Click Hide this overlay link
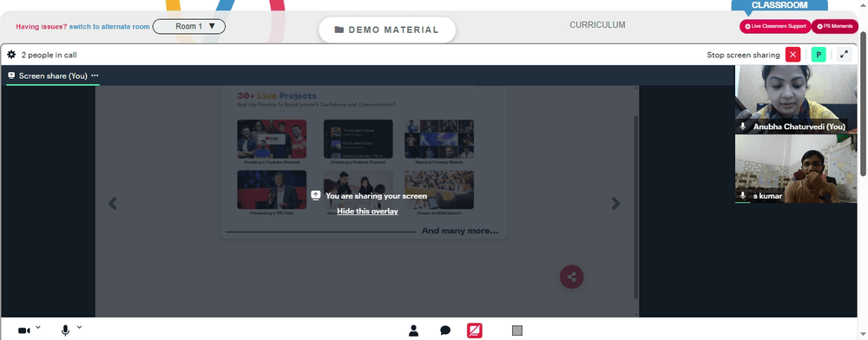 click(367, 211)
